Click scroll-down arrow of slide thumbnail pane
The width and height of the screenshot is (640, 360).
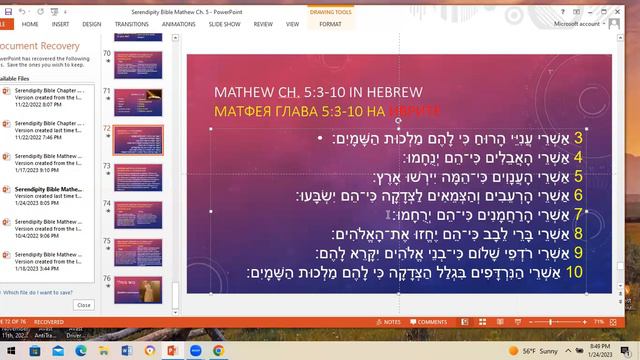175,313
